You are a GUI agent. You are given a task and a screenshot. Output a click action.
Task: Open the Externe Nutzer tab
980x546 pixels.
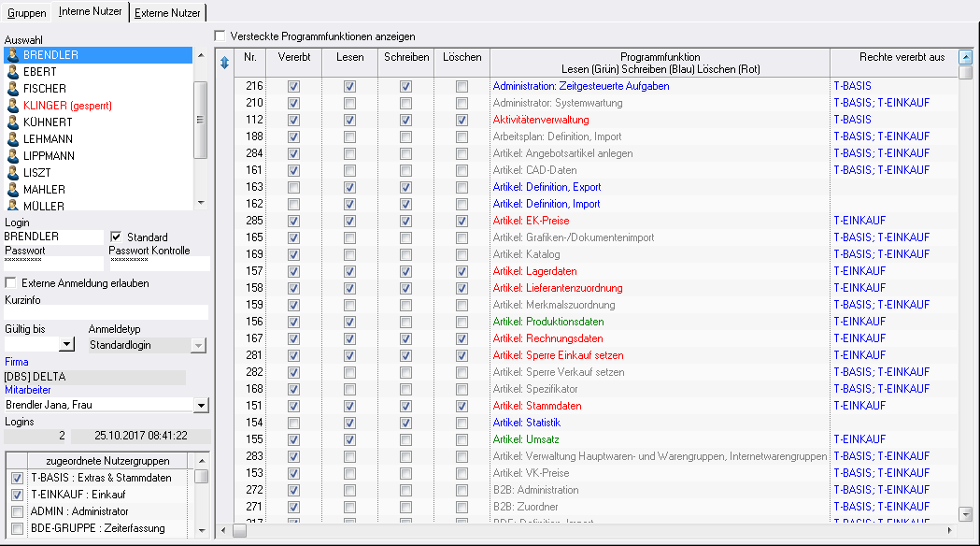pos(167,13)
